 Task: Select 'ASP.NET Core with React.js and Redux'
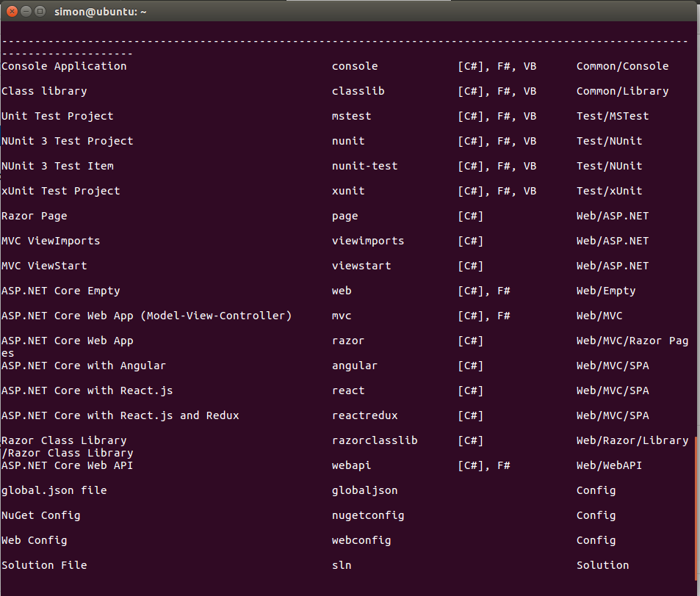120,416
